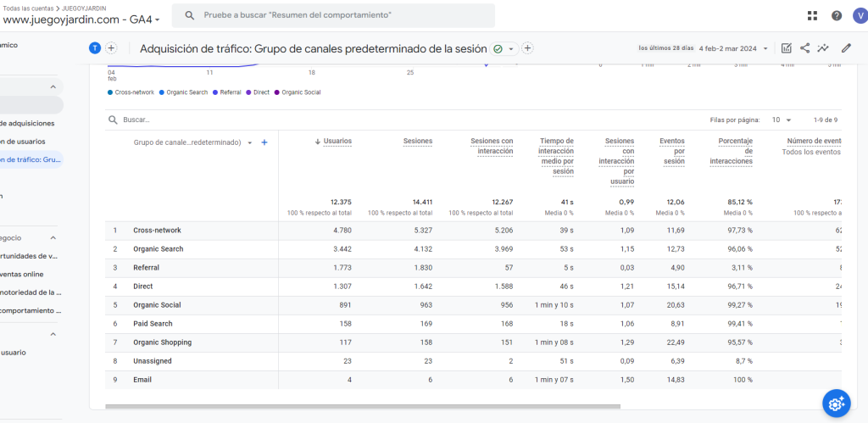
Task: Collapse the sidebar section with chevron
Action: click(53, 86)
